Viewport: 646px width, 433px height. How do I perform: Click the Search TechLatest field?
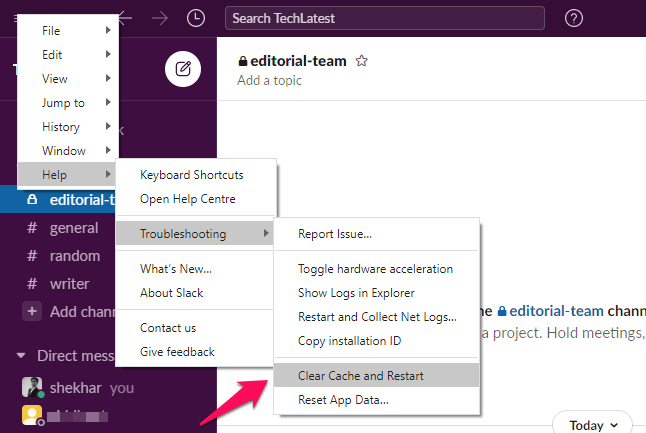click(385, 18)
